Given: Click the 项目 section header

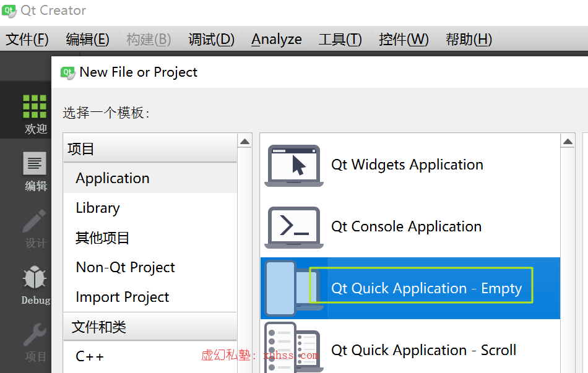Looking at the screenshot, I should click(150, 148).
